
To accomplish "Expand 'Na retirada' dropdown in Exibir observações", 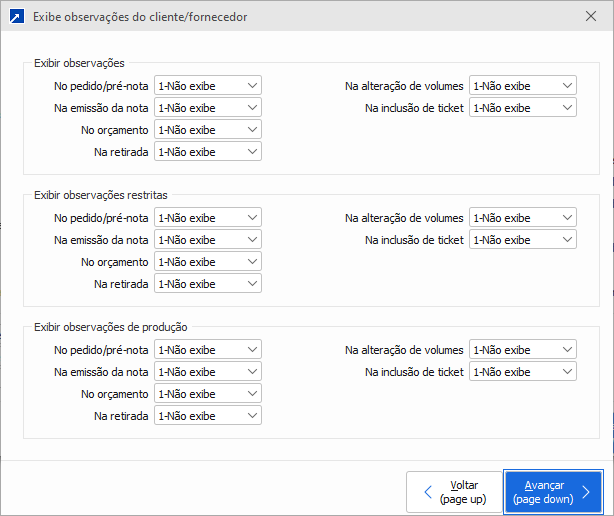I will pyautogui.click(x=208, y=152).
